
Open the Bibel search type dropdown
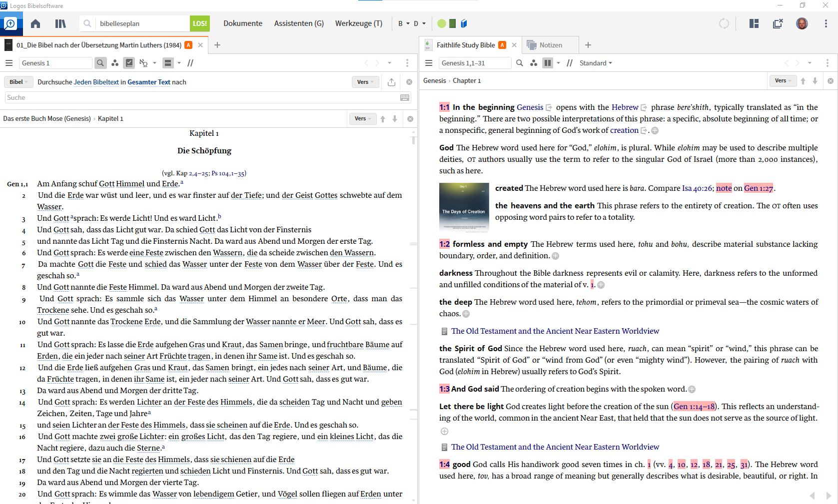(18, 82)
